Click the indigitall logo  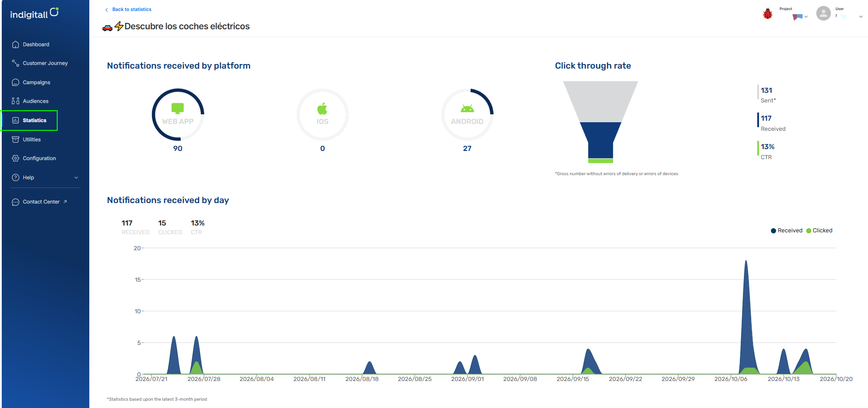coord(34,13)
